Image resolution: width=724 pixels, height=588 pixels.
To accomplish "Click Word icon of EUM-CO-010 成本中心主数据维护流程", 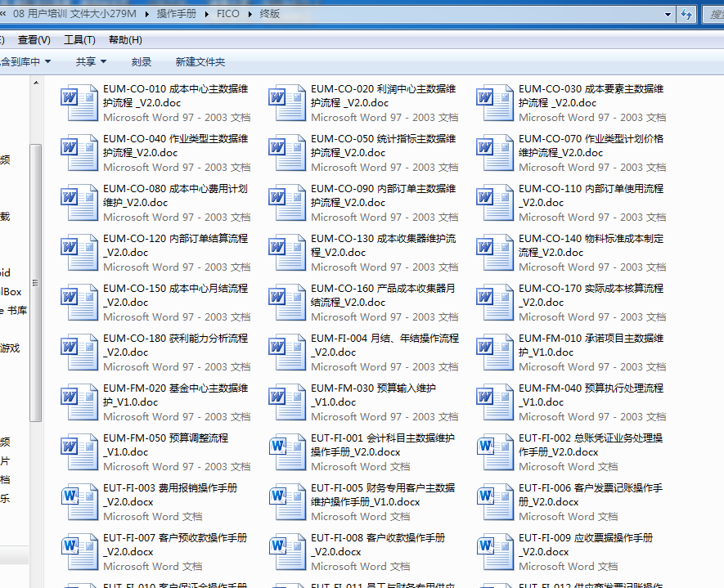I will point(79,102).
